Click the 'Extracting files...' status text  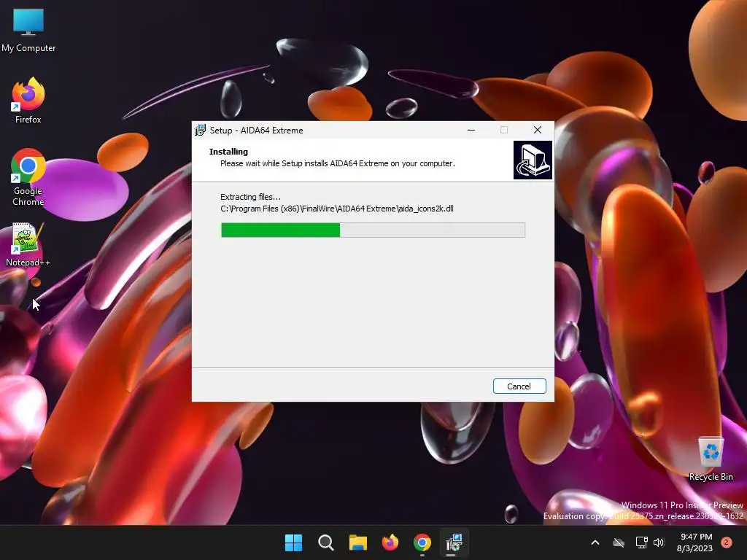pos(251,197)
